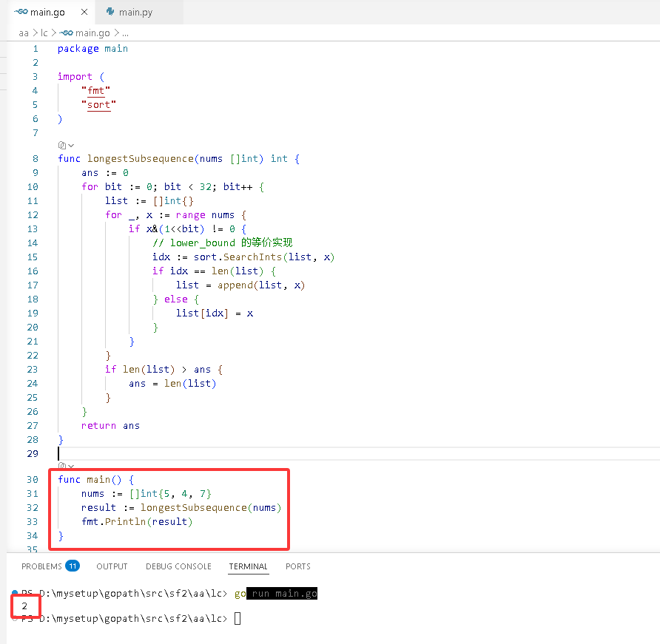This screenshot has width=660, height=644.
Task: Click 'for bit := 0; bit < 32' loop line
Action: tap(172, 187)
